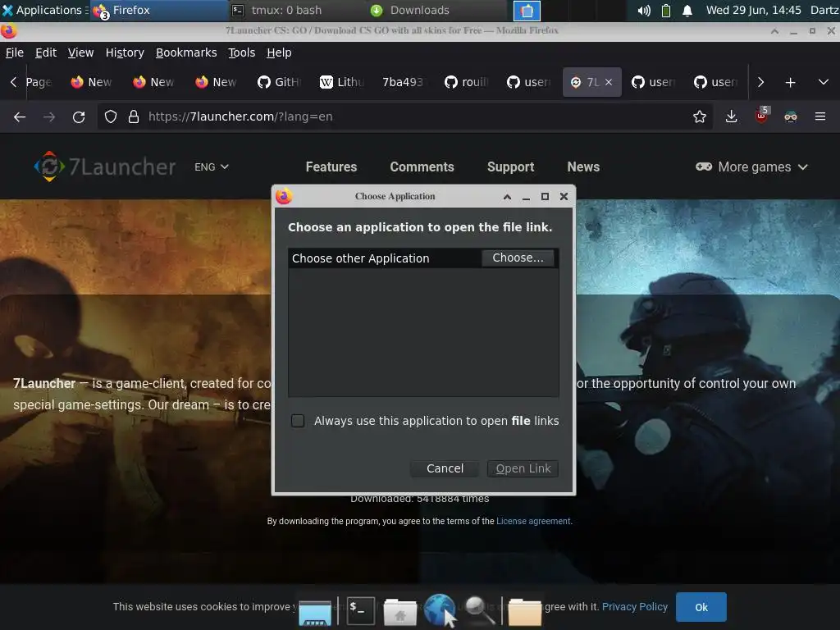The width and height of the screenshot is (840, 630).
Task: Click the Open Link button
Action: click(523, 468)
